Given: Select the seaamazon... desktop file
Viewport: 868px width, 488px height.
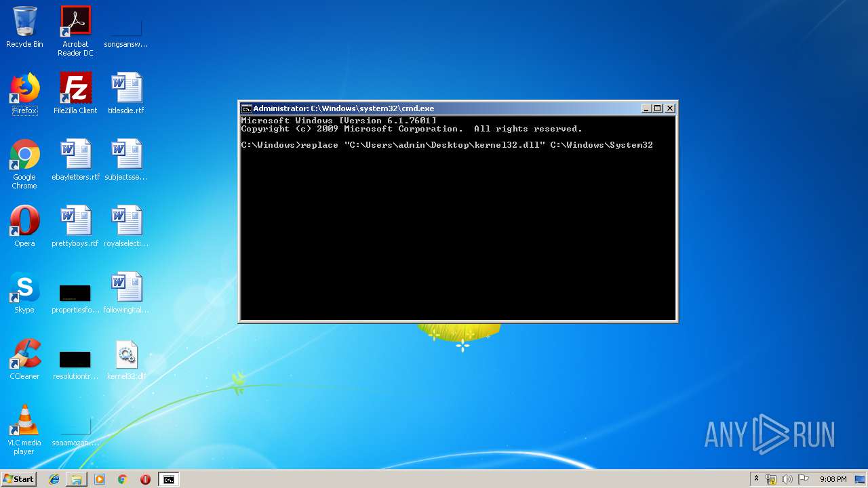Looking at the screenshot, I should 75,431.
